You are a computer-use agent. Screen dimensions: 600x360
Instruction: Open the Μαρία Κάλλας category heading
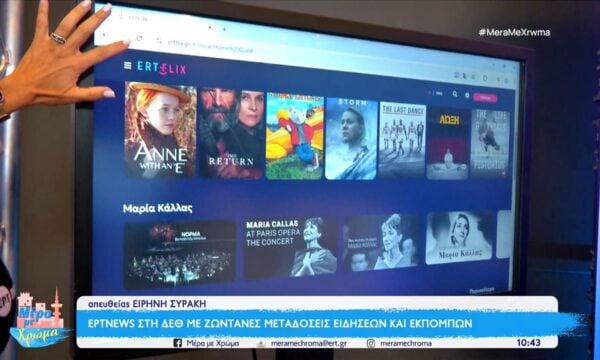tap(158, 208)
